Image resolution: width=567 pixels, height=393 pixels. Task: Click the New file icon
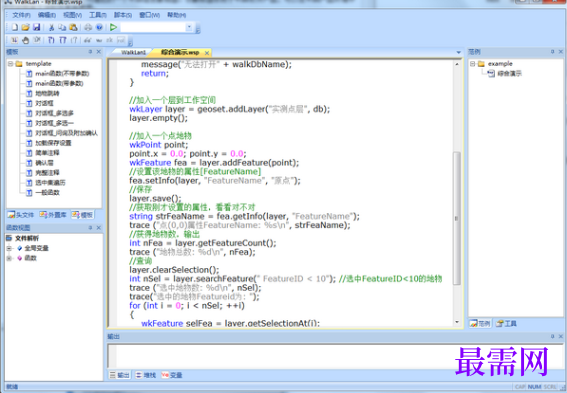click(x=14, y=27)
